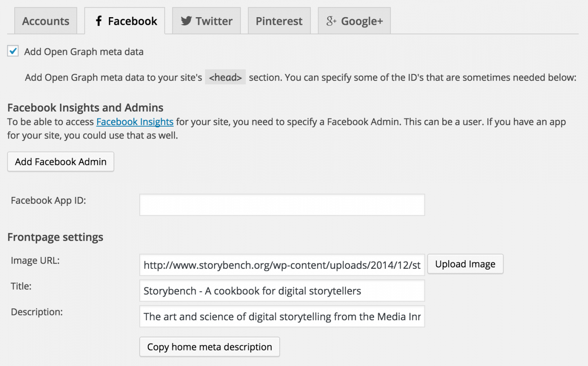
Task: Click the Frontpage settings heading
Action: click(55, 237)
